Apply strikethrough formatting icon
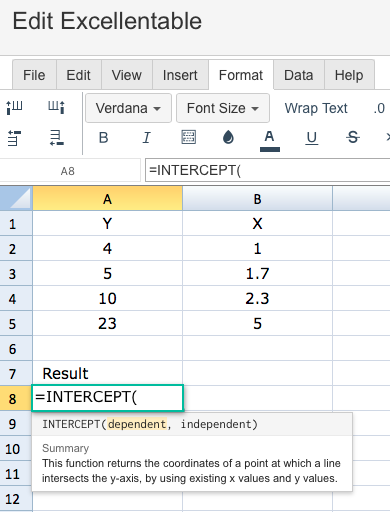The height and width of the screenshot is (512, 390). (x=353, y=137)
